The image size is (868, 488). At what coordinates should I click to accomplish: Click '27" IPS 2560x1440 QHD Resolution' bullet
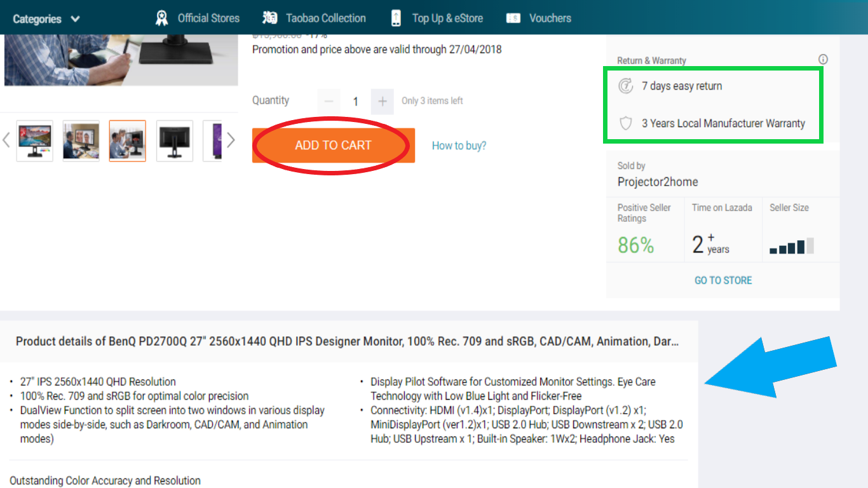pos(98,382)
